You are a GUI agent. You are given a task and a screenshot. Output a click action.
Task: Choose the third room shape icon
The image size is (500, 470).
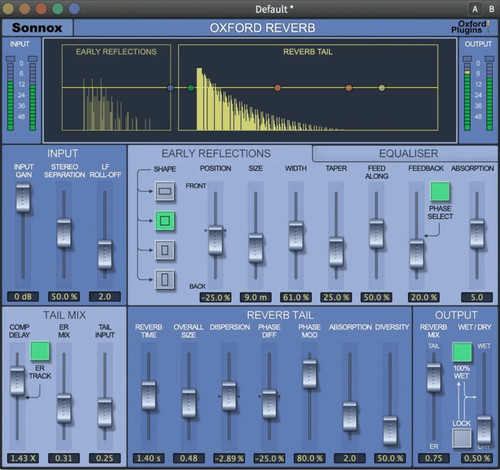tap(165, 250)
